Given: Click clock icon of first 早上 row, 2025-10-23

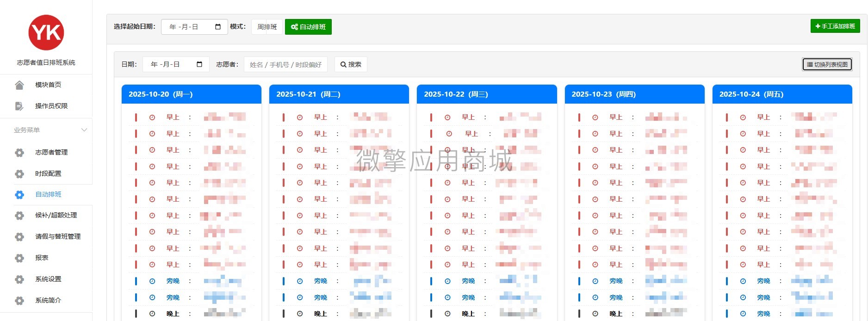Looking at the screenshot, I should [x=595, y=117].
